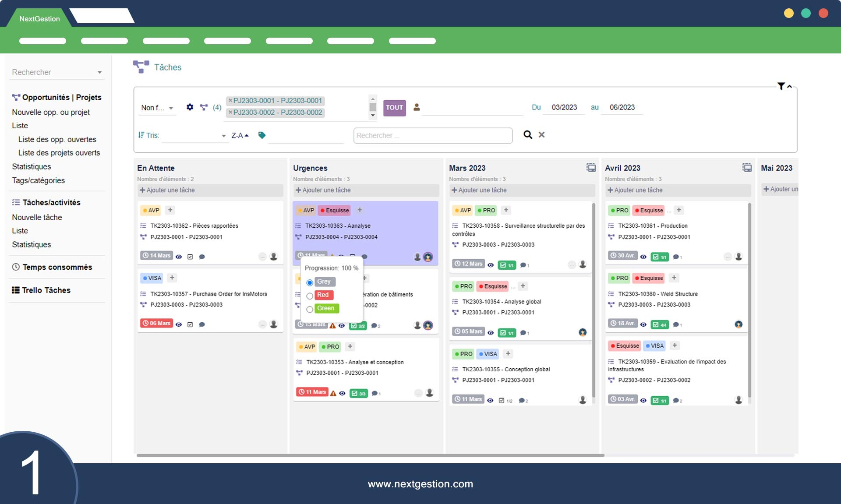Open the Non f... status dropdown
Image resolution: width=841 pixels, height=504 pixels.
[158, 108]
